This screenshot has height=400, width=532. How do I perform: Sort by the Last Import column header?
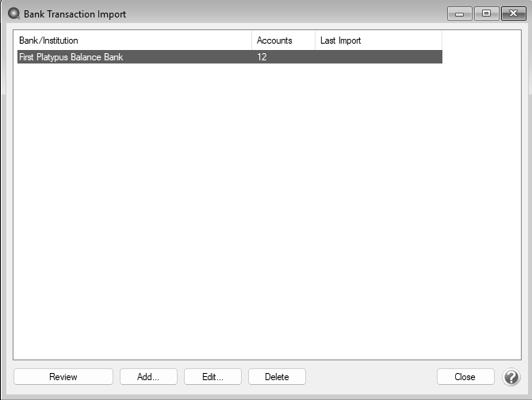coord(377,40)
